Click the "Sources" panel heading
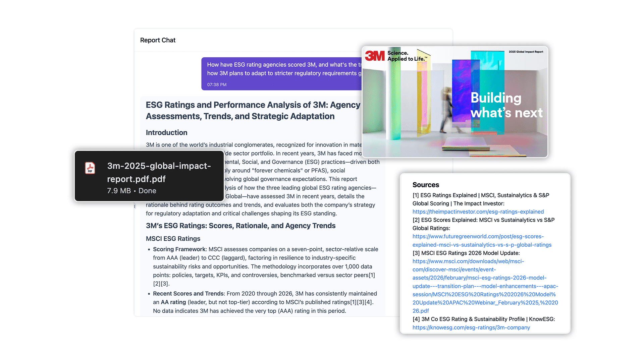This screenshot has height=362, width=644. click(x=426, y=185)
